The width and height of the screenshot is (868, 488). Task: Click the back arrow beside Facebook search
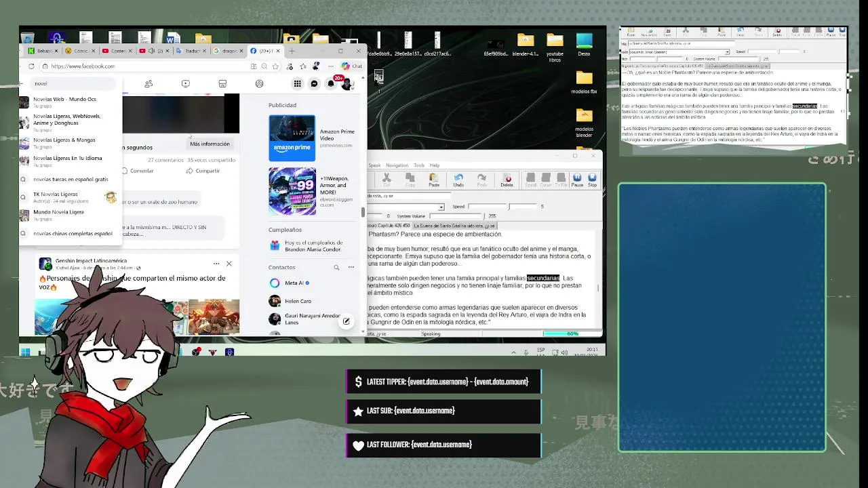[22, 83]
